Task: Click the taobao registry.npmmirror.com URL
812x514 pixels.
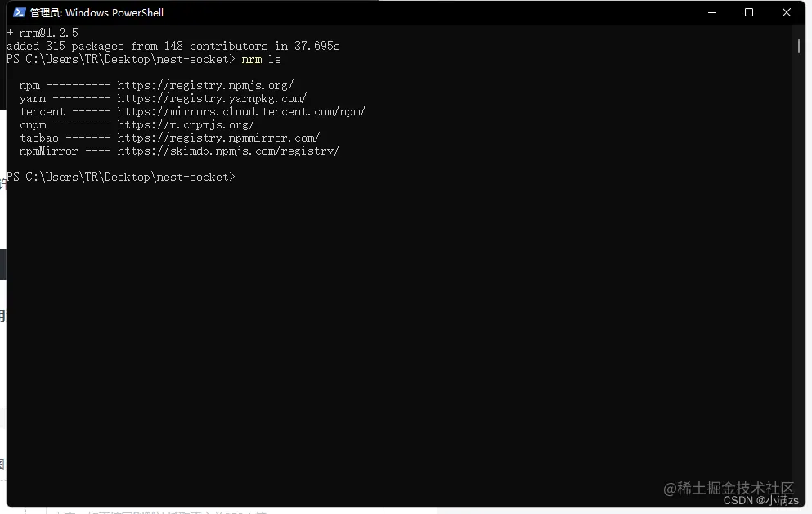Action: tap(218, 138)
